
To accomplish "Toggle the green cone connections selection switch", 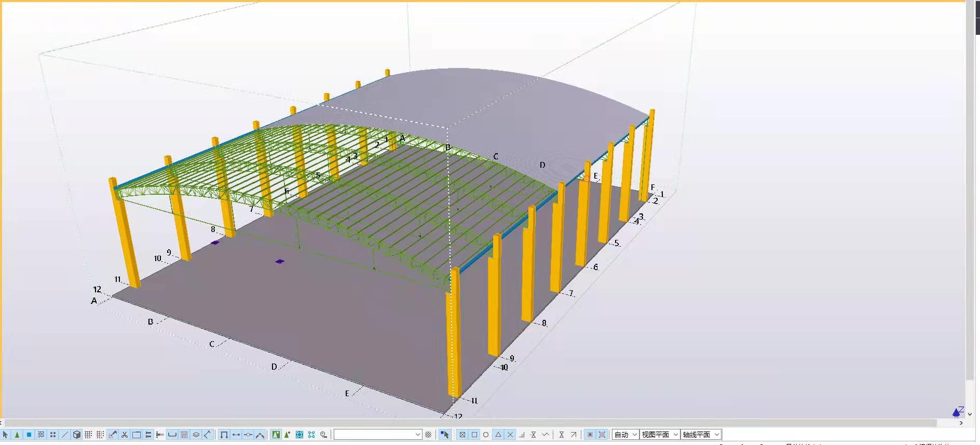I will (x=17, y=435).
